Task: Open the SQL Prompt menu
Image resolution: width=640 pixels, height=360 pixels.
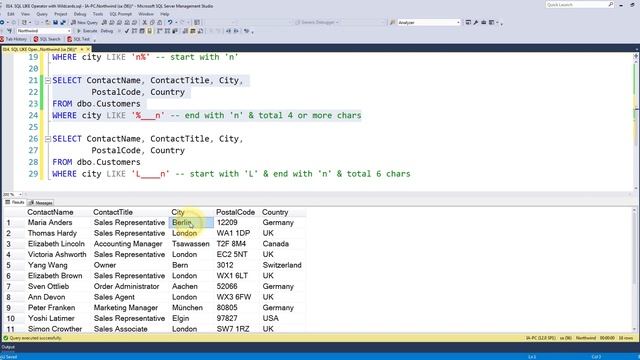Action: click(120, 14)
